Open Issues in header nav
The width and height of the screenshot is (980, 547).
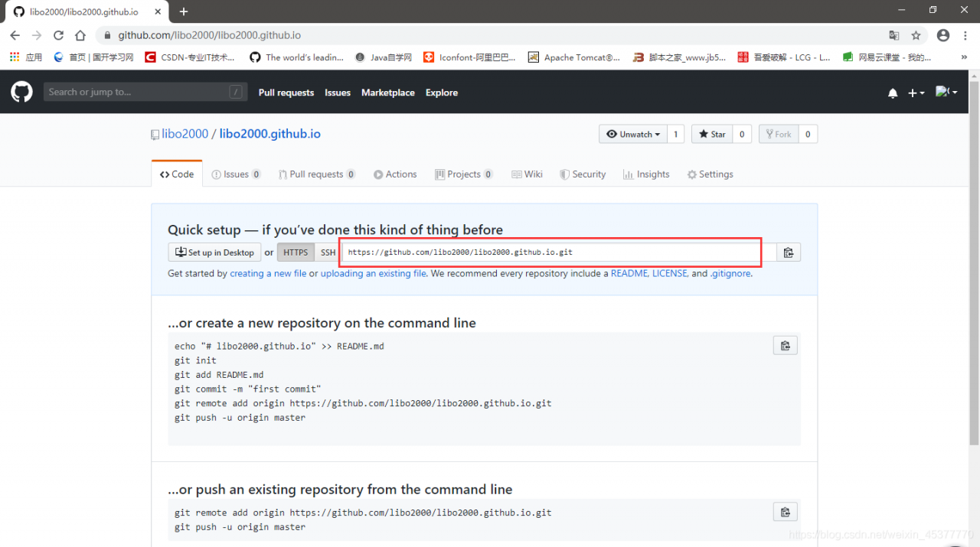coord(338,93)
